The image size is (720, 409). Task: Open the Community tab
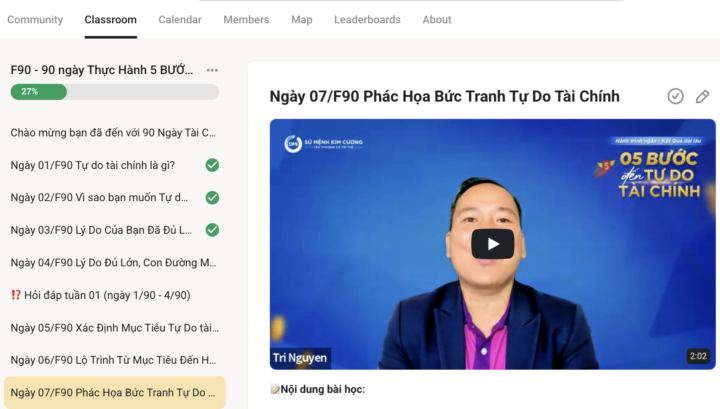pyautogui.click(x=35, y=20)
